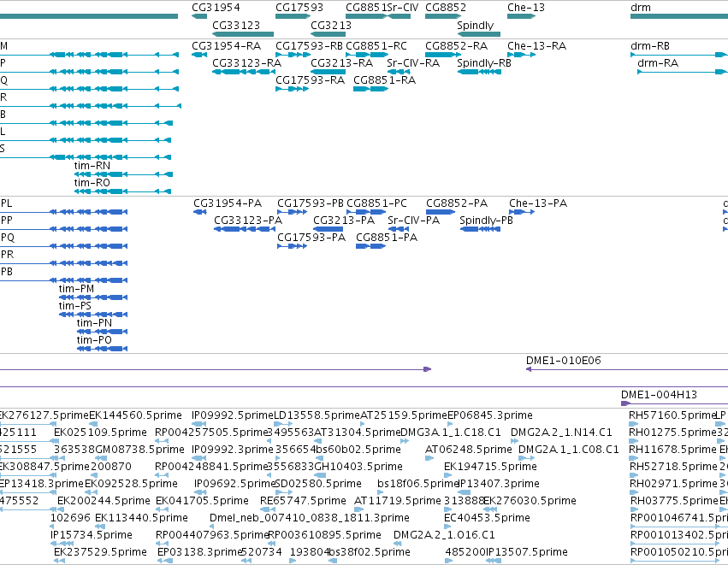
Task: Select the EK025109.5prime EST
Action: (56, 441)
